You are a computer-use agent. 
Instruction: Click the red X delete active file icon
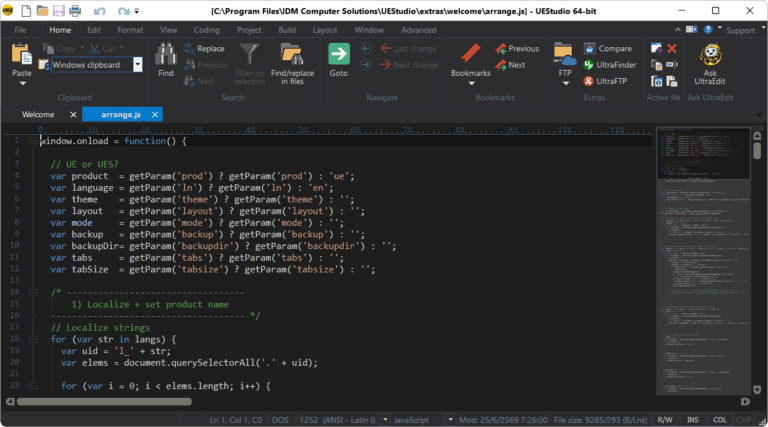(x=672, y=48)
